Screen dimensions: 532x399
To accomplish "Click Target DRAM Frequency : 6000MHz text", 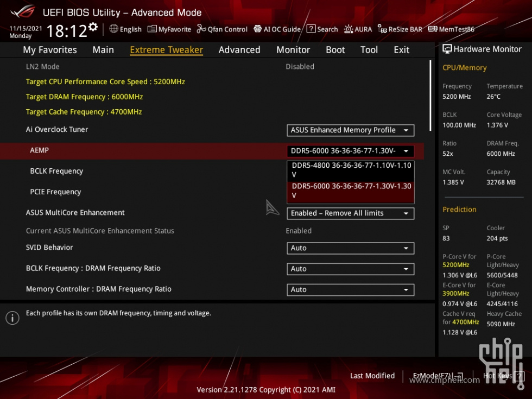I will [85, 97].
